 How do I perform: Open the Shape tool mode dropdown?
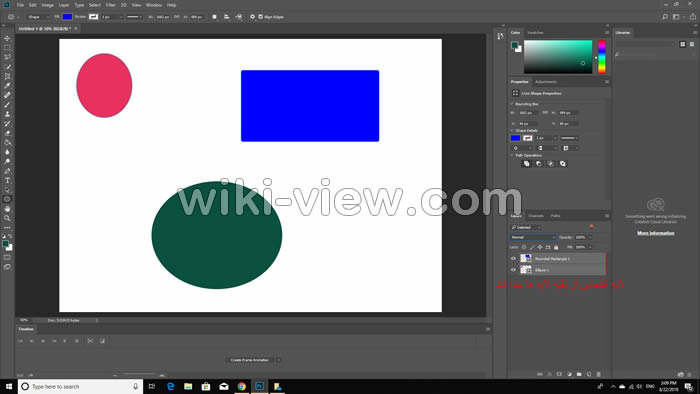pyautogui.click(x=38, y=17)
